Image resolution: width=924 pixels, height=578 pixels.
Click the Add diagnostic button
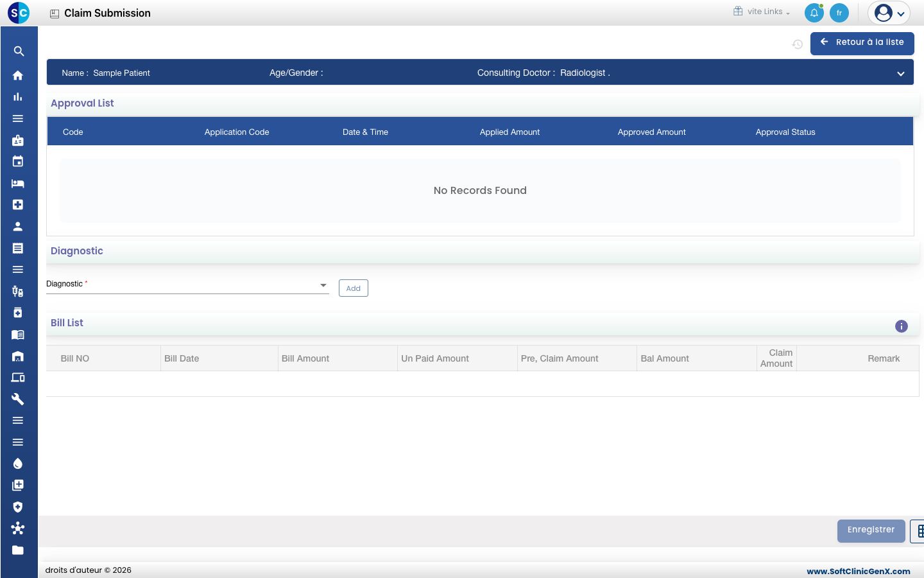pyautogui.click(x=354, y=288)
